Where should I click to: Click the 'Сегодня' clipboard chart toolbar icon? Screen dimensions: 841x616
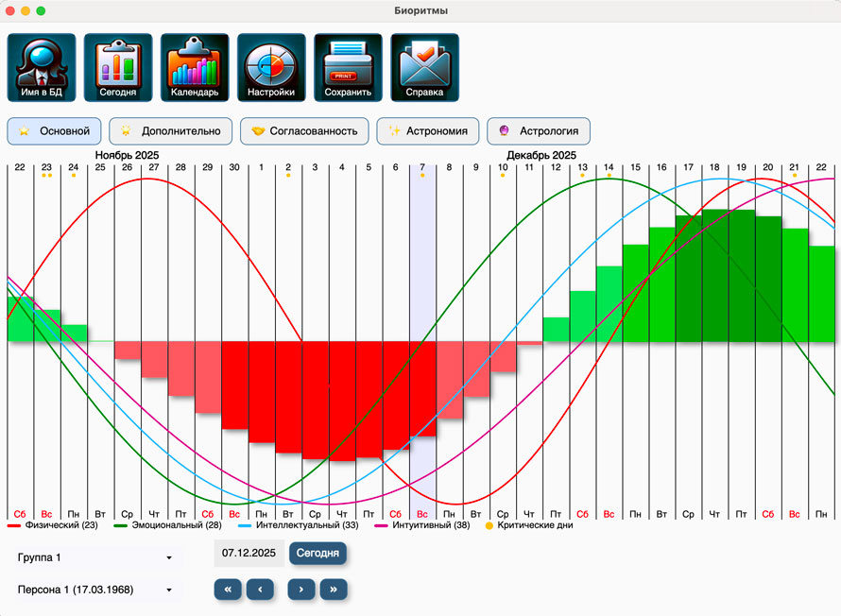coord(118,68)
